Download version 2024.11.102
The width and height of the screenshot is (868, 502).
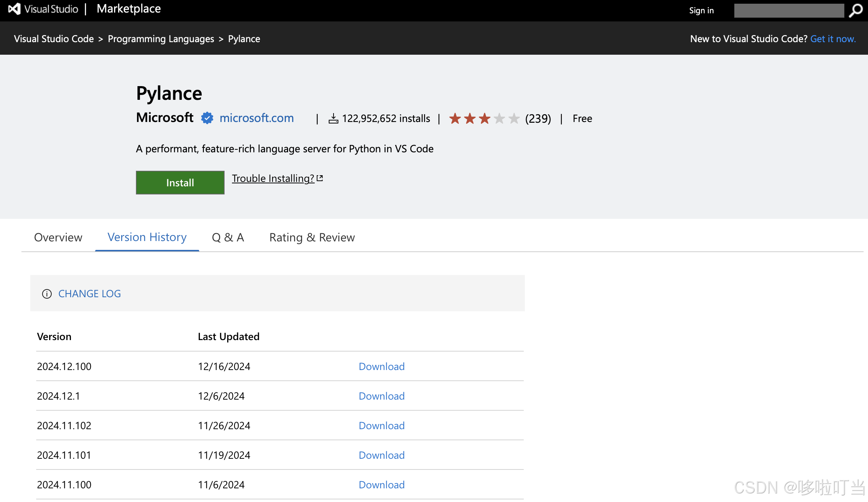coord(382,426)
